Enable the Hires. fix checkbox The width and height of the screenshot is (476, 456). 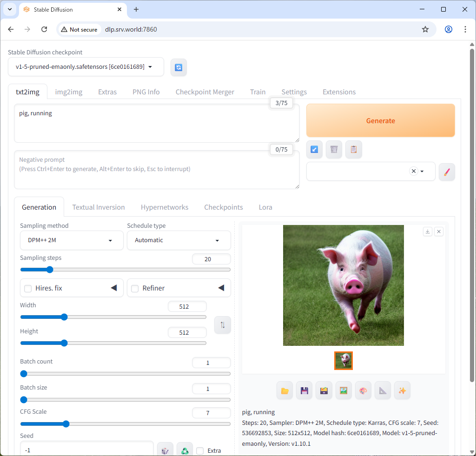[28, 288]
